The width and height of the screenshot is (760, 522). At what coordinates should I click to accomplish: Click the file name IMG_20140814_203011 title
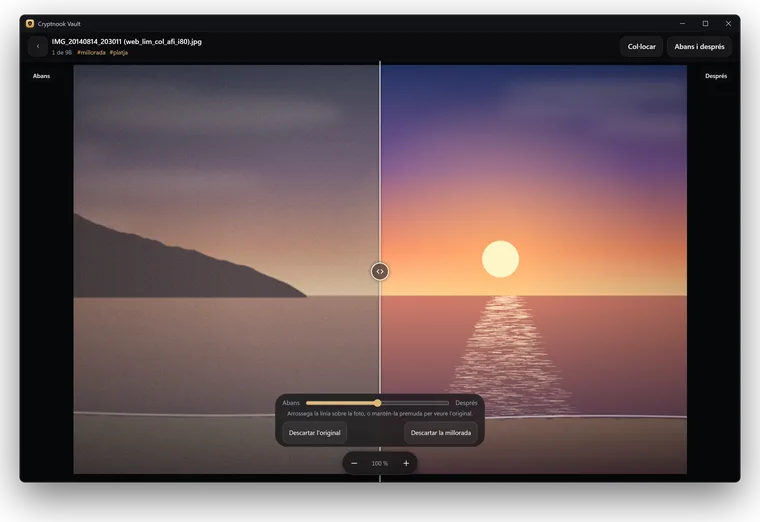click(127, 42)
